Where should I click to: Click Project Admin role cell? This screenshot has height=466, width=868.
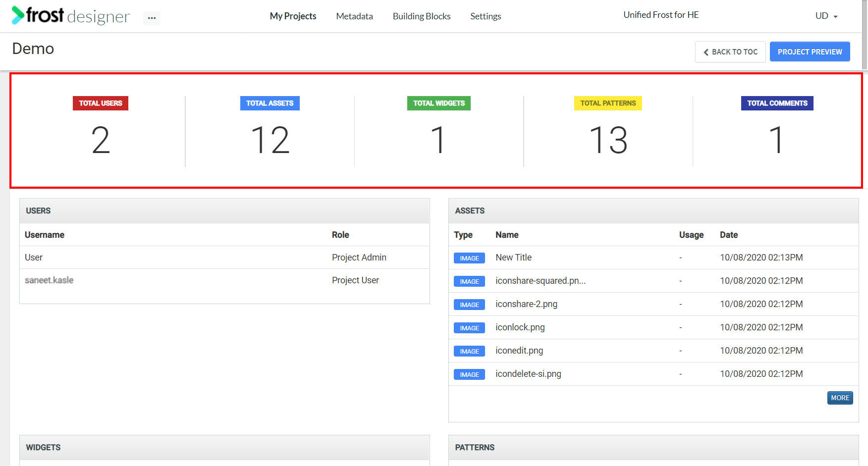tap(359, 258)
